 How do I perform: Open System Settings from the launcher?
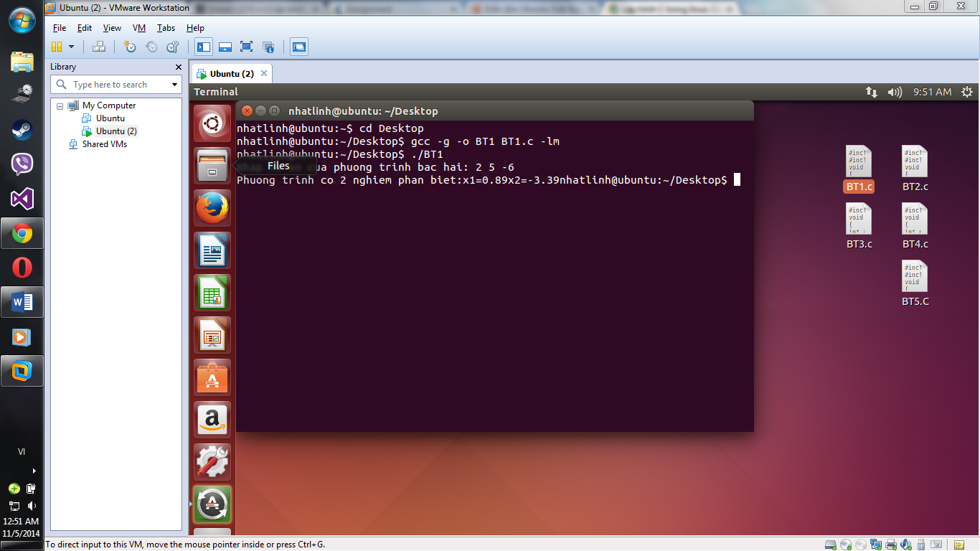point(212,462)
